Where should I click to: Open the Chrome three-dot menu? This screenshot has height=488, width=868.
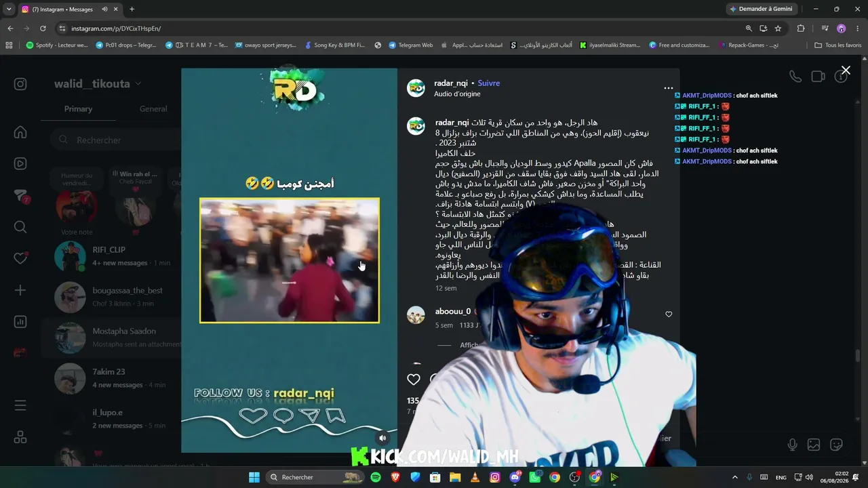pos(857,28)
